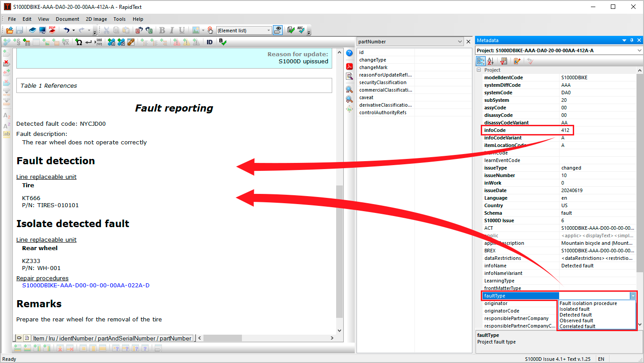Click the edit metadata pencil icon

pos(517,61)
